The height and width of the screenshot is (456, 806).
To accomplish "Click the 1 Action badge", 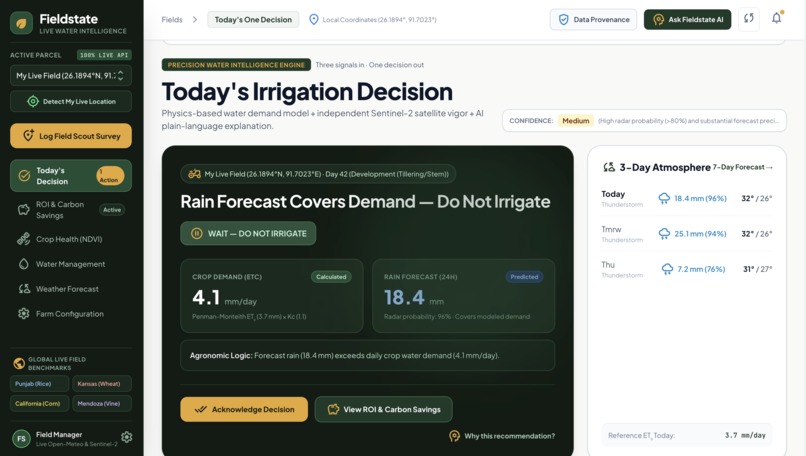I will (x=110, y=176).
